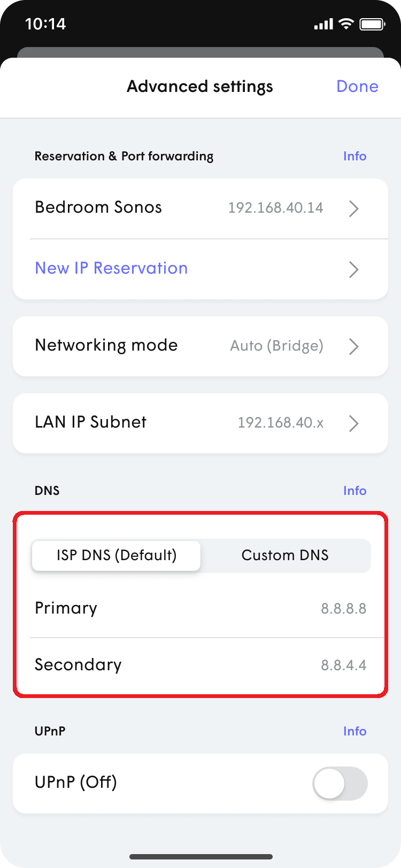Viewport: 401px width, 868px height.
Task: Tap the IP address 192.168.40.14
Action: pos(275,208)
